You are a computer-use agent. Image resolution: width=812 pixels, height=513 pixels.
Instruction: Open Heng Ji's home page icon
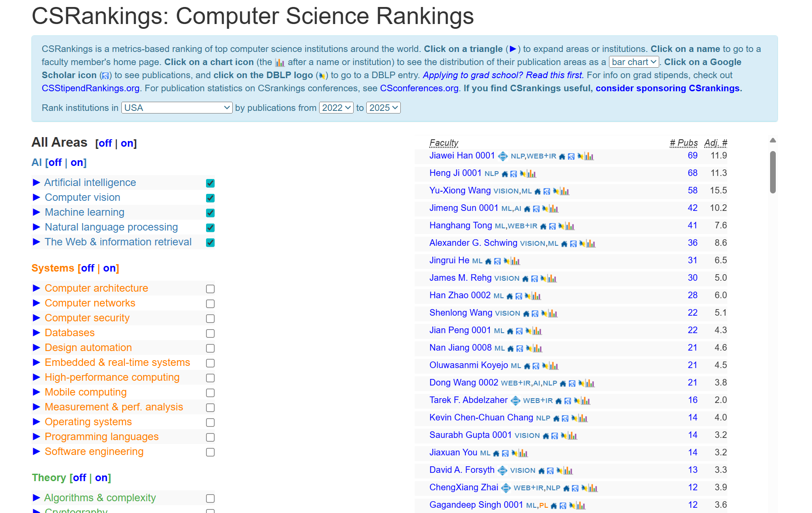(x=505, y=174)
